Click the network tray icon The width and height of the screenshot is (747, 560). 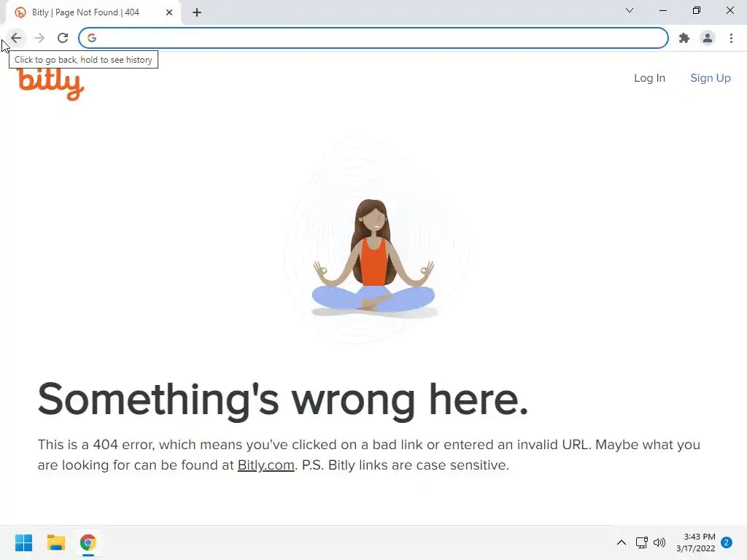point(642,542)
